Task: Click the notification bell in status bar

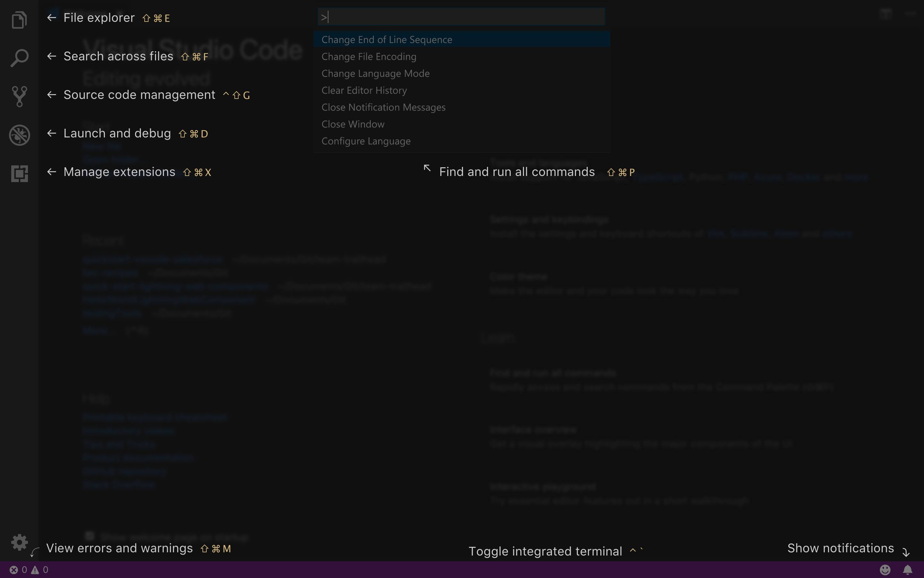Action: [908, 570]
